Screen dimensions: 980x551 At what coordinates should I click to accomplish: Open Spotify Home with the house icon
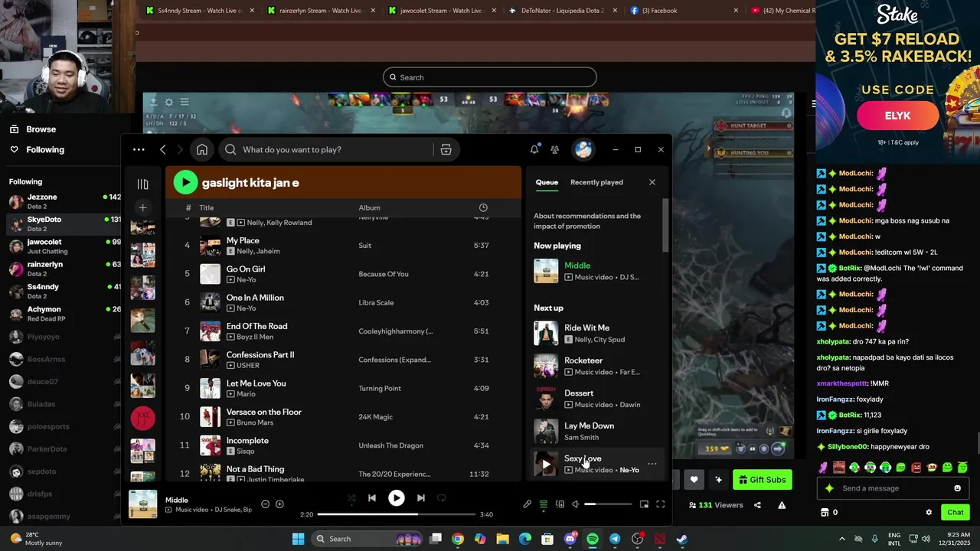coord(202,150)
